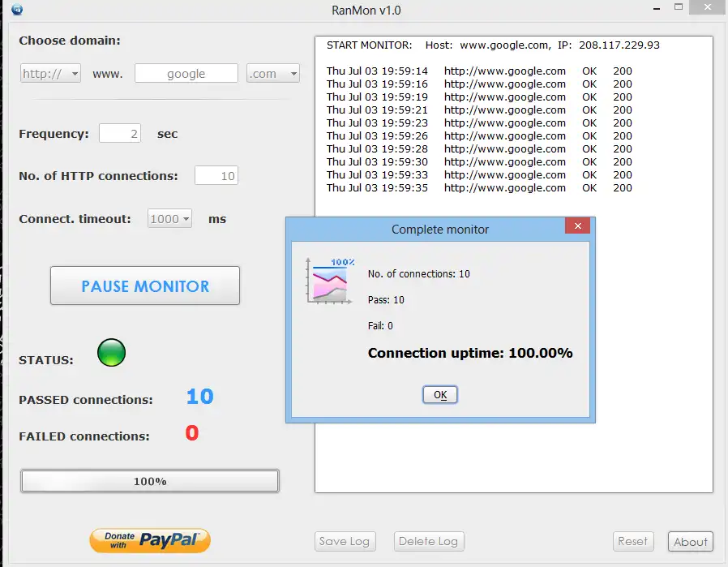Image resolution: width=728 pixels, height=567 pixels.
Task: Click the Donate with PayPal button
Action: [x=150, y=540]
